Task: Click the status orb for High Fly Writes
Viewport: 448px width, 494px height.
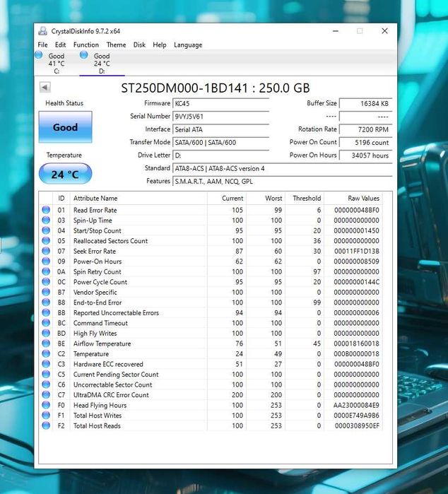Action: (46, 333)
